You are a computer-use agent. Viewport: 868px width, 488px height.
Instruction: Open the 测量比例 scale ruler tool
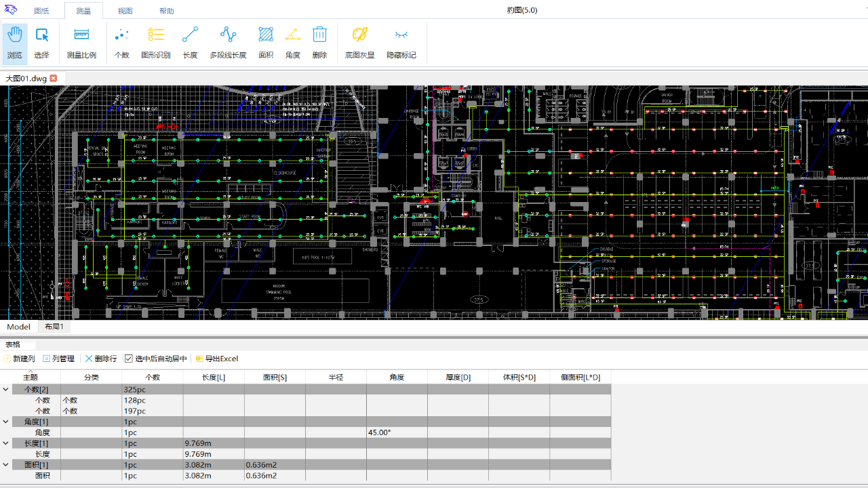[81, 42]
